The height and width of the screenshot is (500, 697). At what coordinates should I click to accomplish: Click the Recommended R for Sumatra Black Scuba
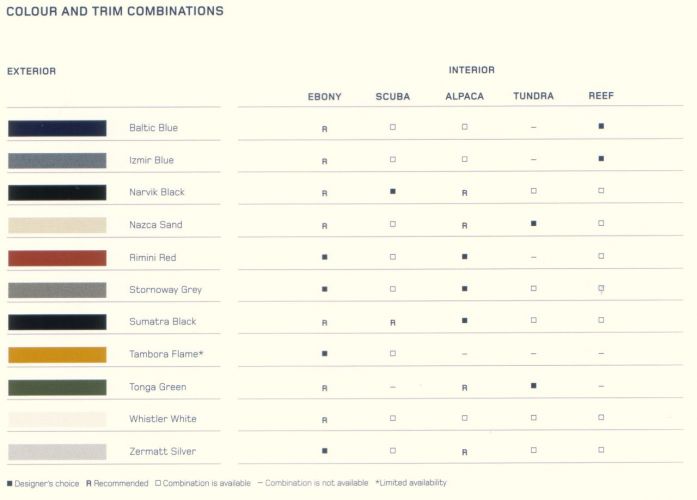coord(393,323)
